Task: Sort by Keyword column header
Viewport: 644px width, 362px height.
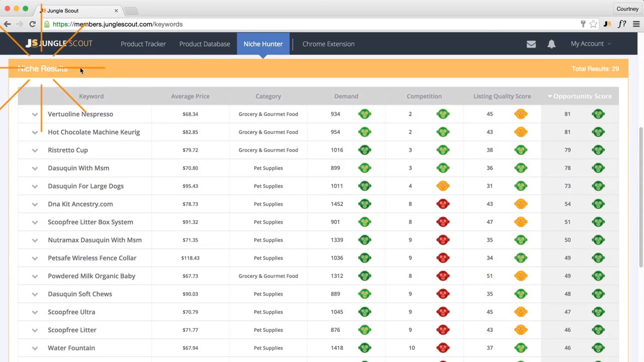Action: point(91,96)
